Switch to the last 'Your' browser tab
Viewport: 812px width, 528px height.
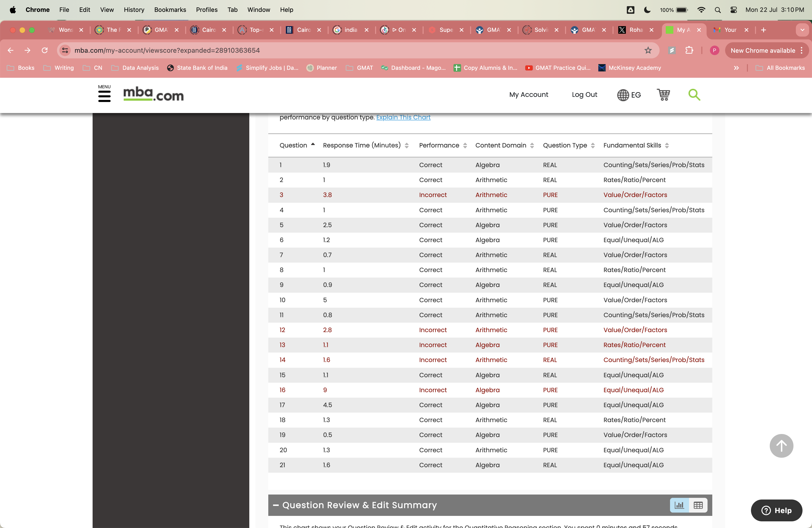pos(730,30)
